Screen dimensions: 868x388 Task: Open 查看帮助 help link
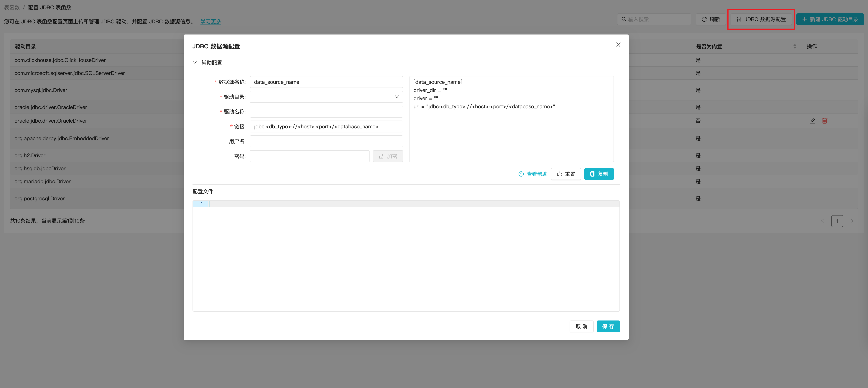[x=533, y=174]
